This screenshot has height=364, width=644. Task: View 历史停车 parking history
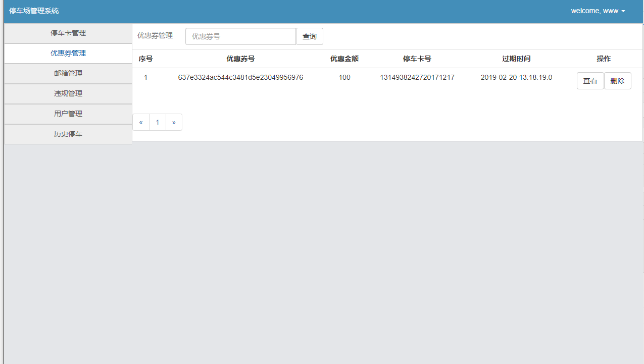68,134
